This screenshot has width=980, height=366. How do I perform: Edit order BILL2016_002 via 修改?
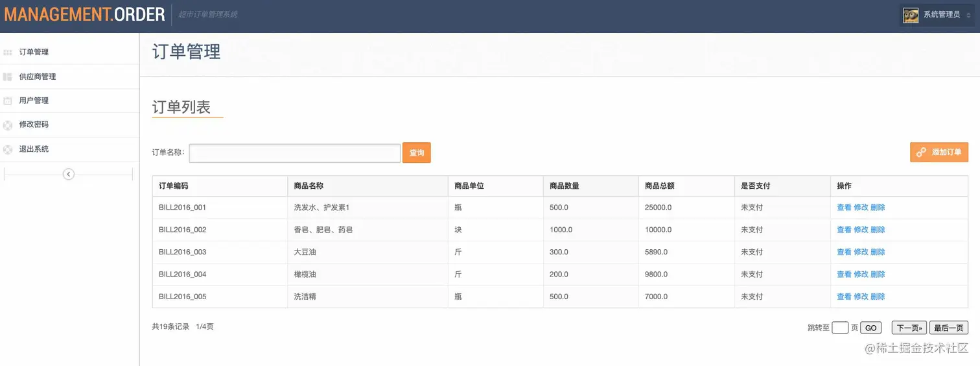[x=861, y=230]
